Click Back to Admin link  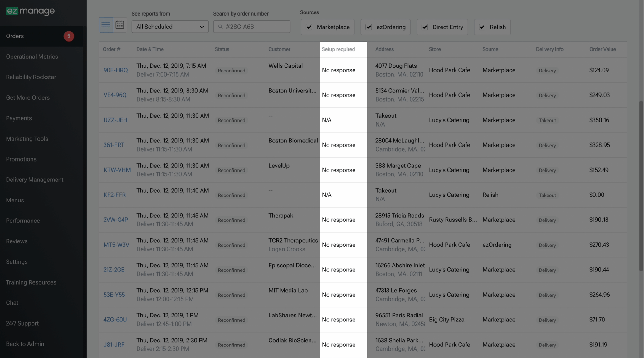point(25,344)
